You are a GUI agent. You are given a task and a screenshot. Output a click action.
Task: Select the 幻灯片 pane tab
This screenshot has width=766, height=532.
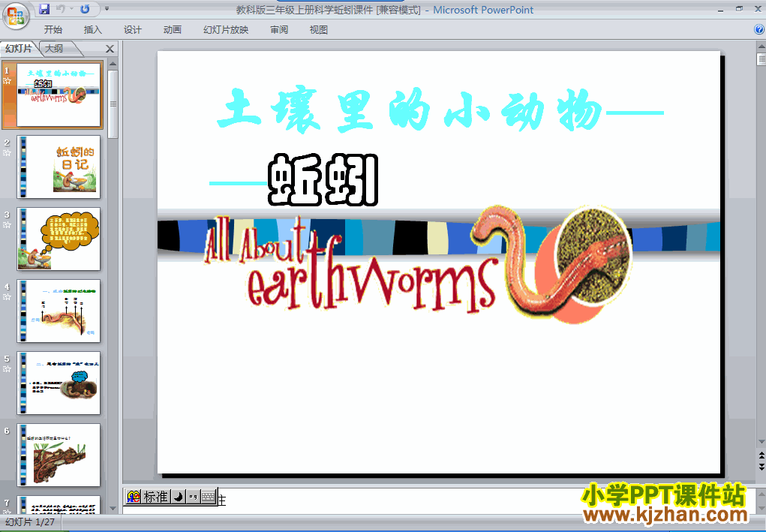pos(19,48)
